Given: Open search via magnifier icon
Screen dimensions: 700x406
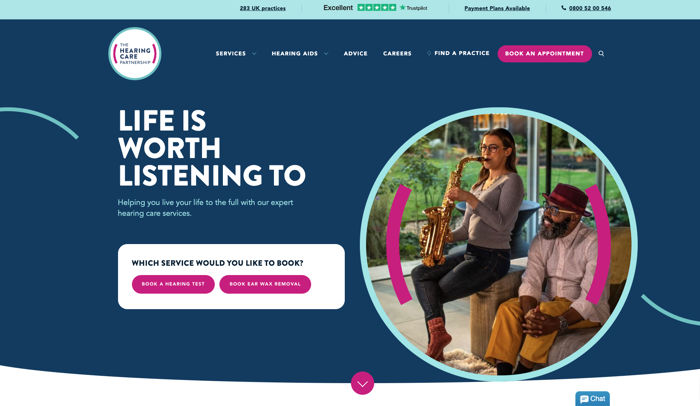Looking at the screenshot, I should [x=601, y=54].
